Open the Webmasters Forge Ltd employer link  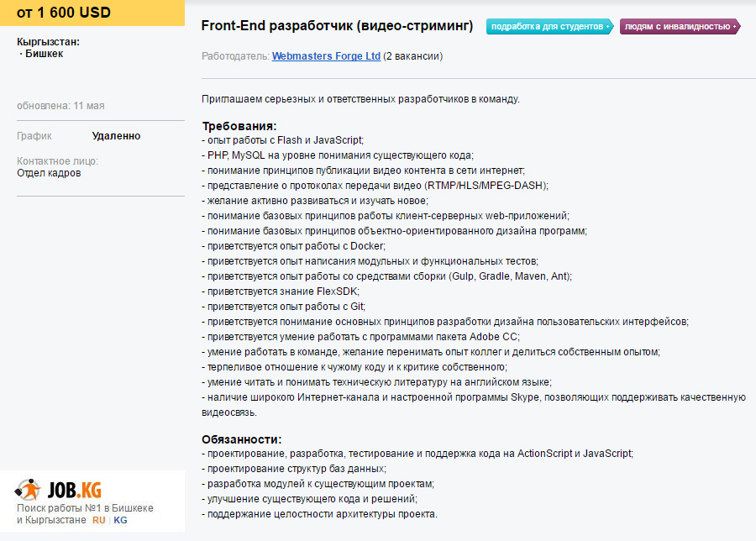tap(326, 56)
